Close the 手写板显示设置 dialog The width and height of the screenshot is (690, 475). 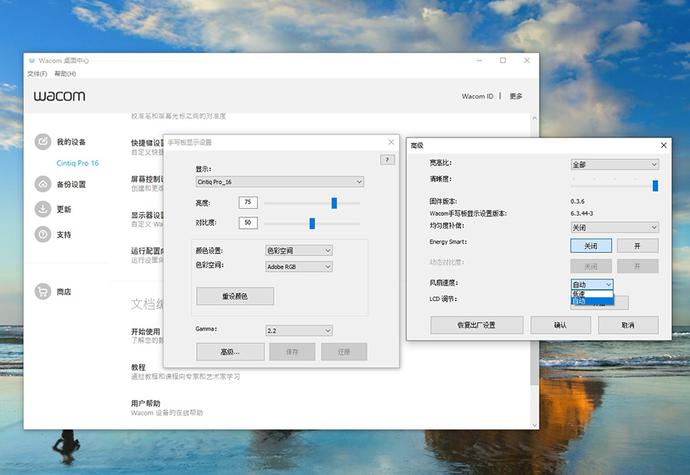[x=391, y=142]
